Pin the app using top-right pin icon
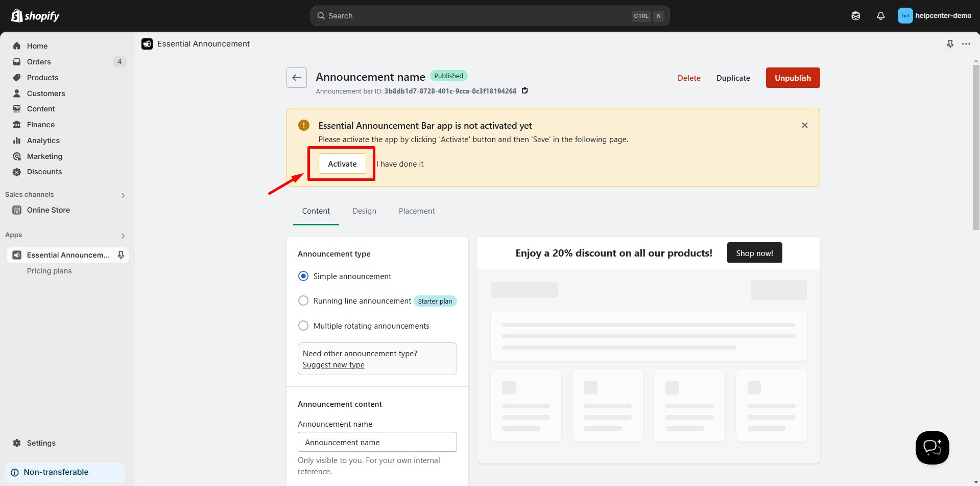The width and height of the screenshot is (980, 486). point(950,44)
